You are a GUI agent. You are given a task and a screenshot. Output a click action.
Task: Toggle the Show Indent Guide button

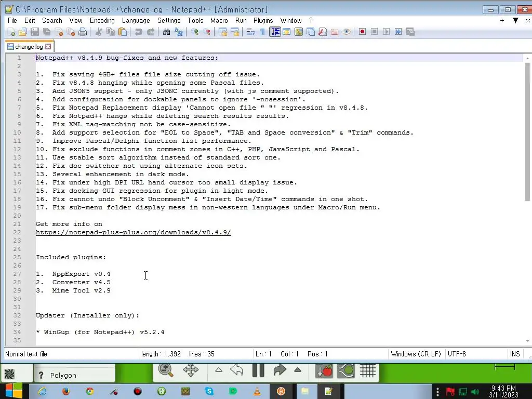(275, 32)
